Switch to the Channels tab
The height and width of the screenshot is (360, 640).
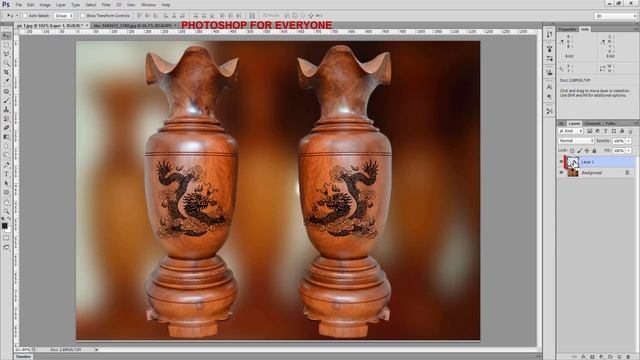pos(593,123)
